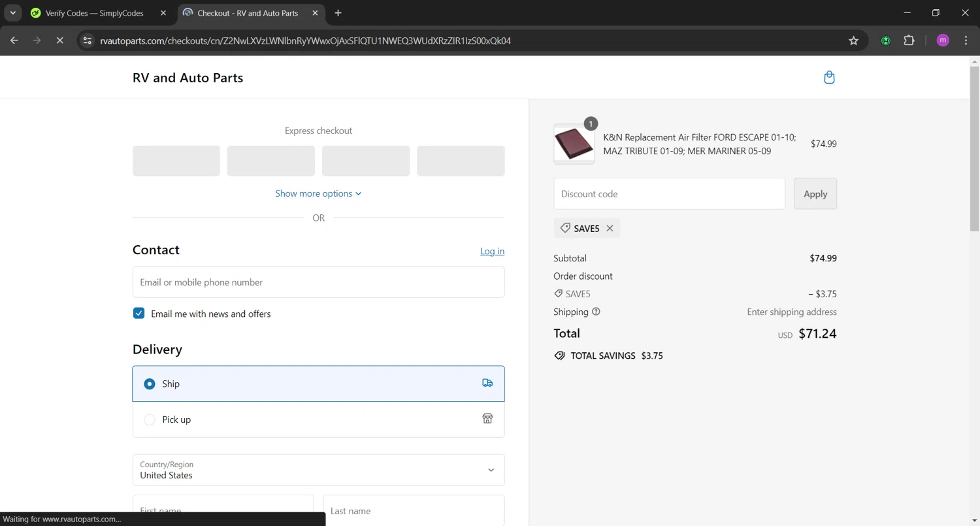The width and height of the screenshot is (980, 526).
Task: Click the browser address bar URL
Action: [x=305, y=41]
